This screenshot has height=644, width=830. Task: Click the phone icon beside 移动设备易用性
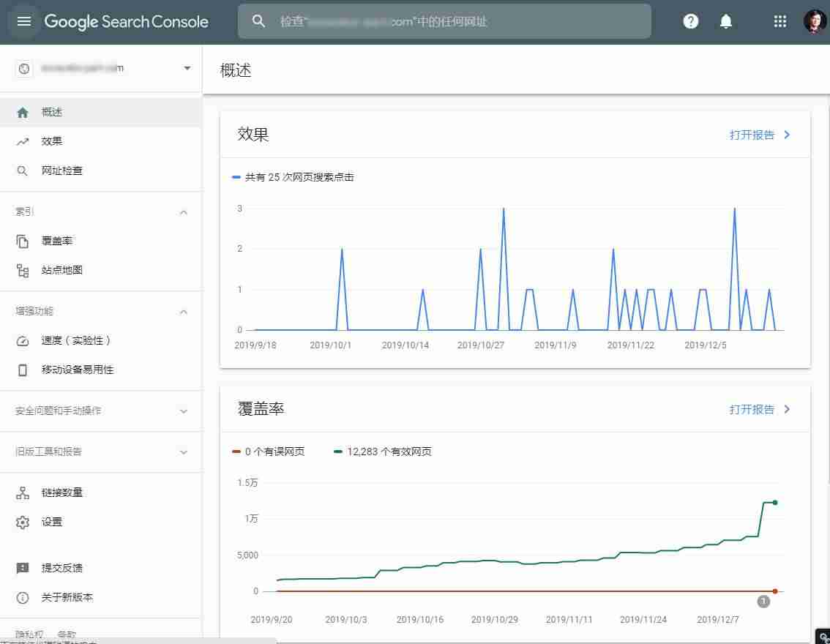click(22, 370)
